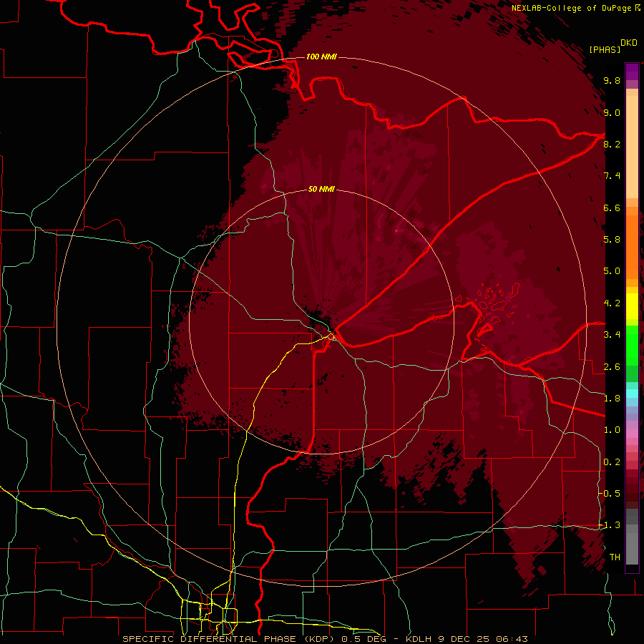Screen dimensions: 644x644
Task: Click the "50 NMI" range ring label
Action: [x=321, y=189]
